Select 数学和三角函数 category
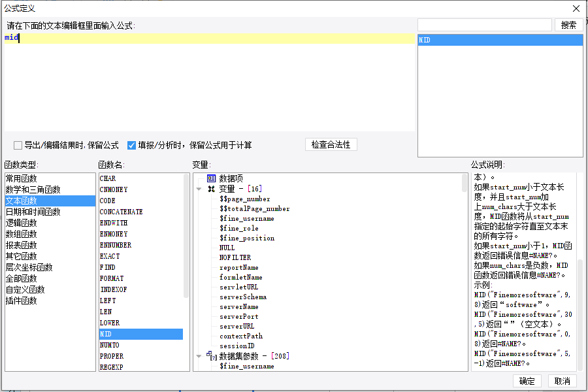The image size is (588, 392). pos(50,190)
